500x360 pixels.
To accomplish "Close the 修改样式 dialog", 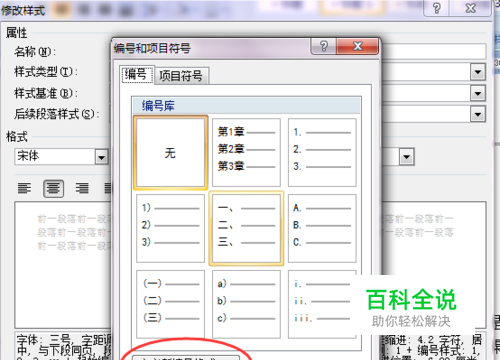I will (x=470, y=8).
